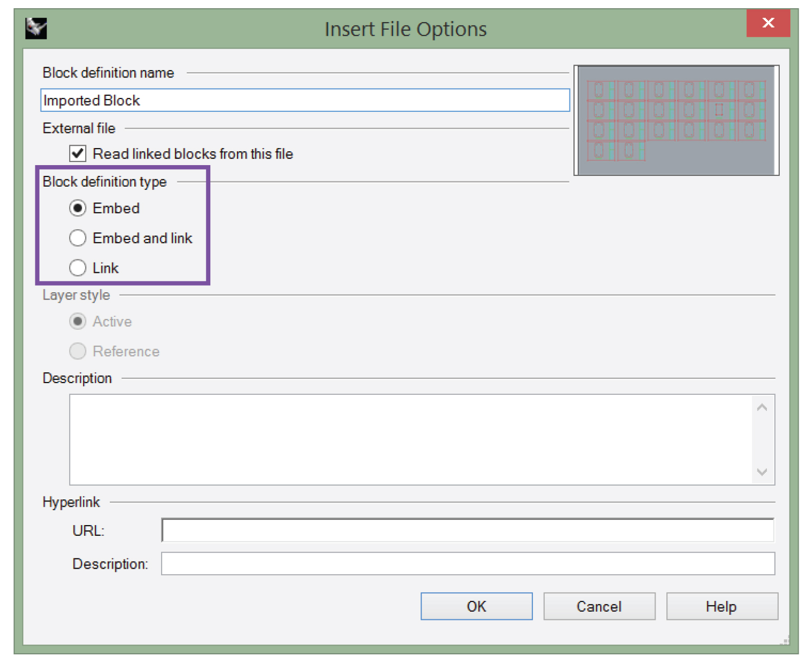Click the Hyperlink Description input field
Image resolution: width=812 pixels, height=663 pixels.
467,564
